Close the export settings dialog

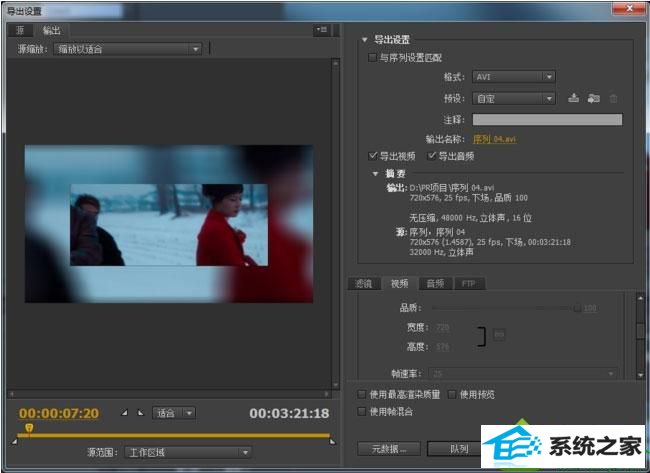pyautogui.click(x=629, y=8)
